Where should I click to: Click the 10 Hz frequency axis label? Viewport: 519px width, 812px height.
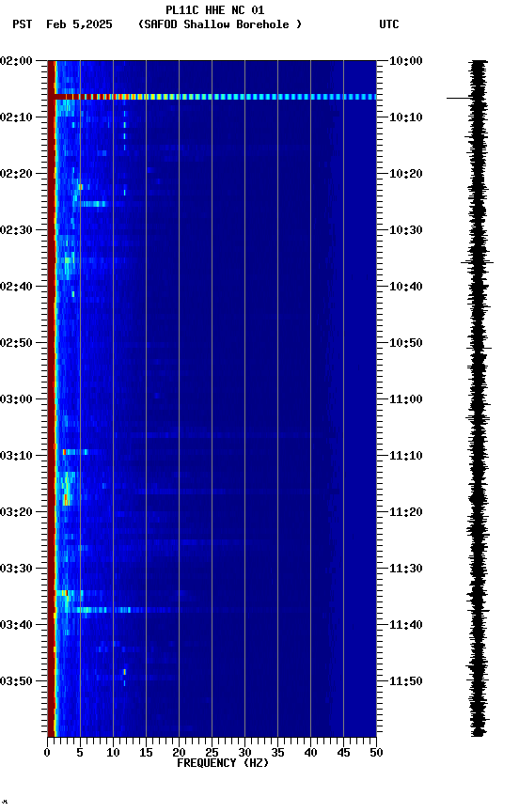click(x=113, y=753)
